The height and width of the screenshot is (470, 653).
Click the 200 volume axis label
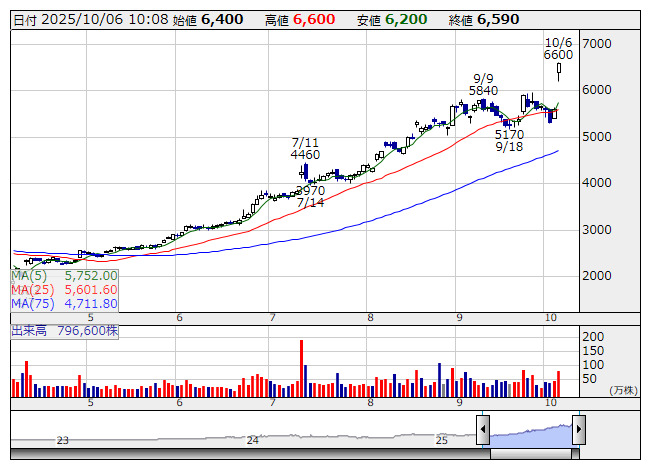[593, 336]
